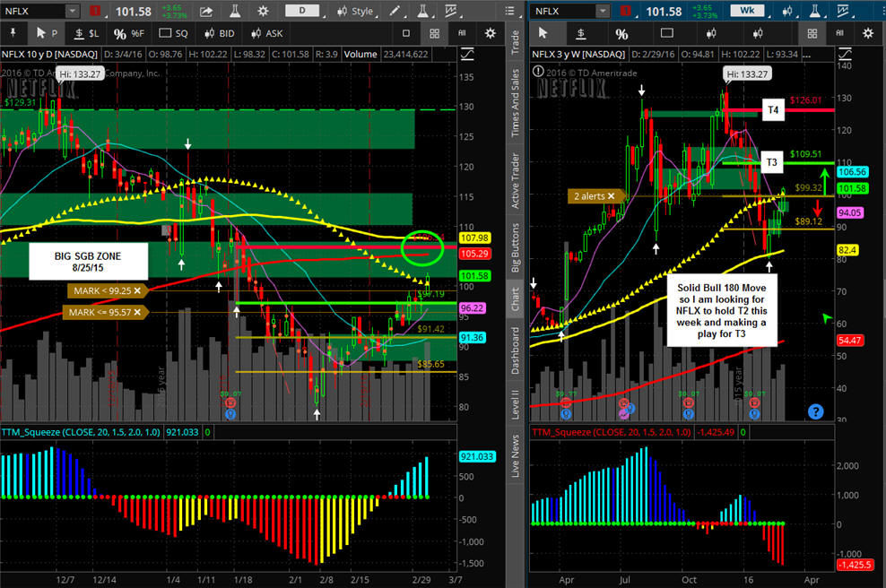This screenshot has width=886, height=588.
Task: Select pointer tool in right weekly pane
Action: [x=543, y=33]
